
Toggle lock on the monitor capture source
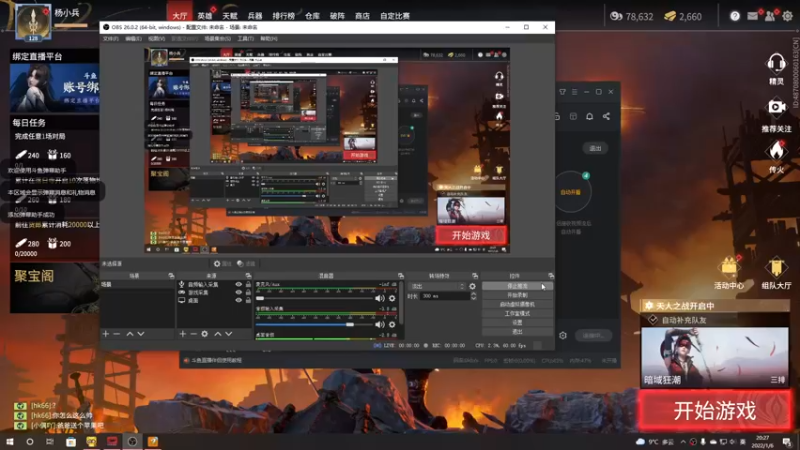248,301
